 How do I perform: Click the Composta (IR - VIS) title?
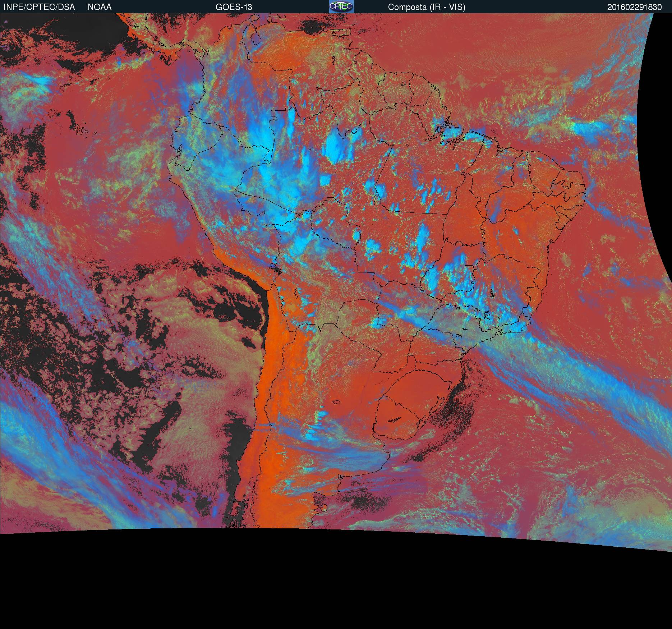pos(427,7)
